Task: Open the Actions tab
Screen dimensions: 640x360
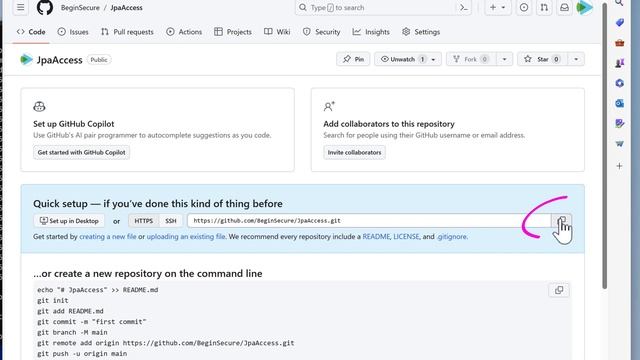Action: [x=184, y=32]
